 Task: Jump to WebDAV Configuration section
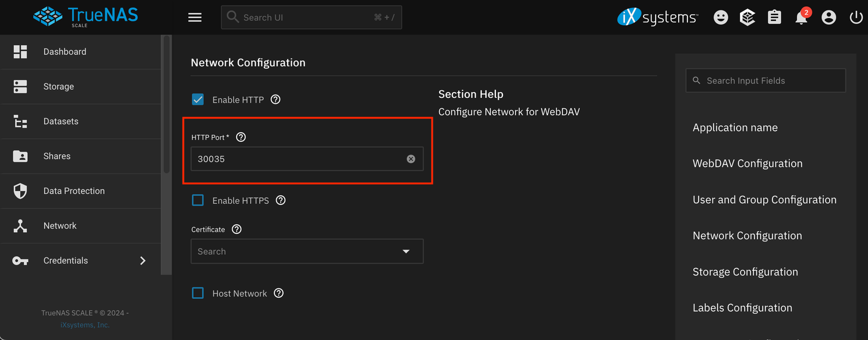(748, 163)
